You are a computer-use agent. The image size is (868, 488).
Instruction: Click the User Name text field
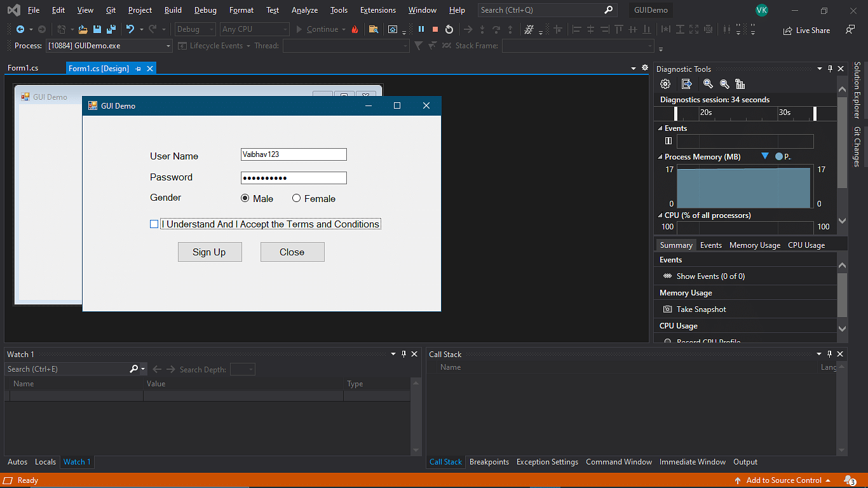pos(294,154)
